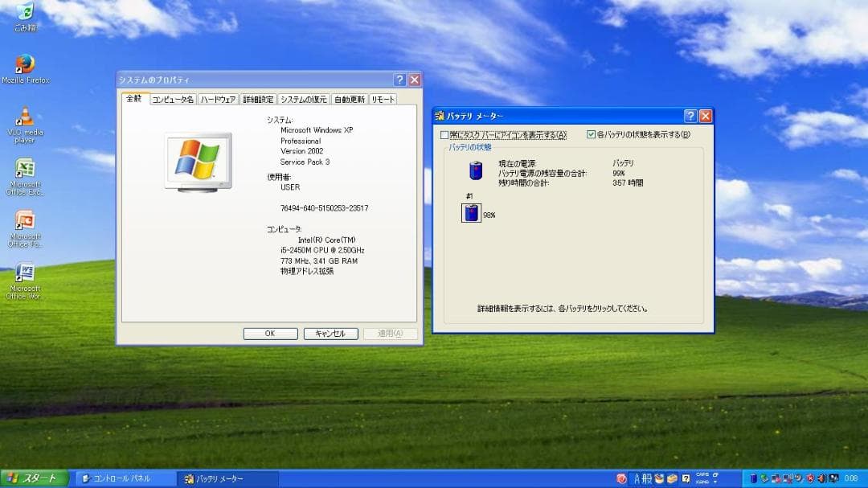Screen dimensions: 868x488
Task: Select the Mozilla Firefox desktop icon
Action: click(26, 69)
